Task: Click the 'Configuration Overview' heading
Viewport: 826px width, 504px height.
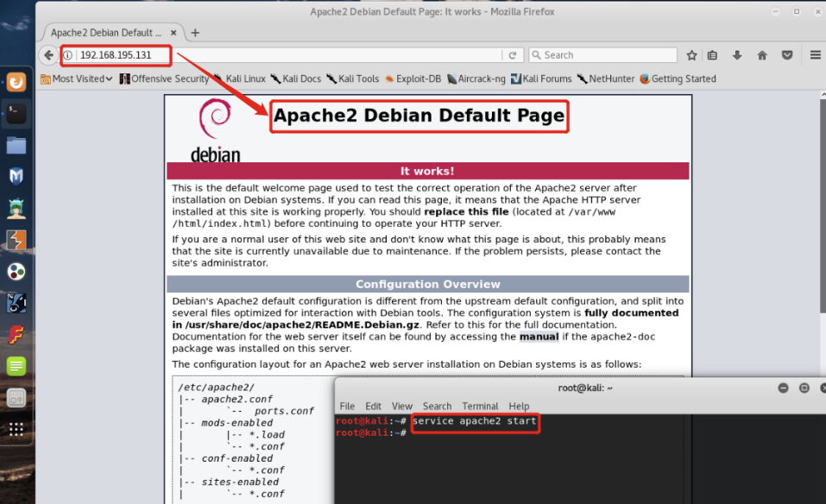Action: [x=428, y=285]
